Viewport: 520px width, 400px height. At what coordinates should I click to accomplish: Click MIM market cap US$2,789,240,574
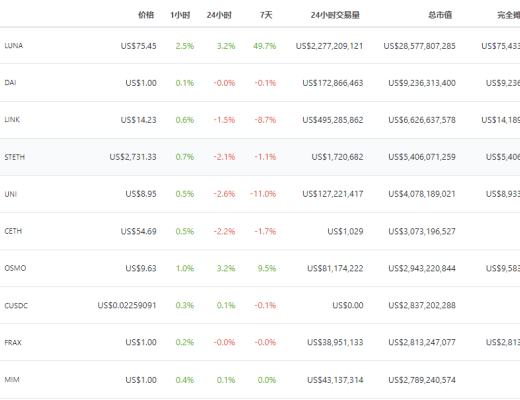click(422, 380)
